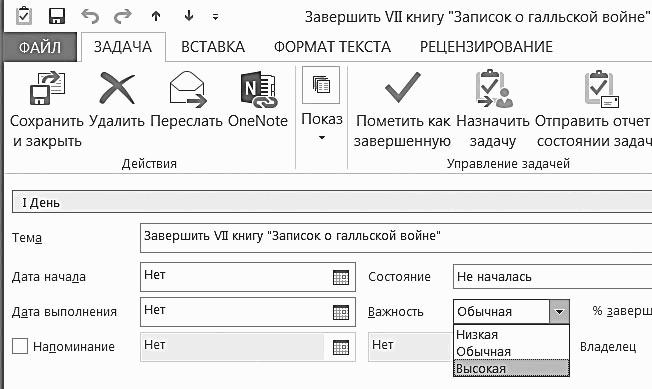Open the Состояние dropdown showing Не началась
The width and height of the screenshot is (652, 389).
pyautogui.click(x=552, y=277)
